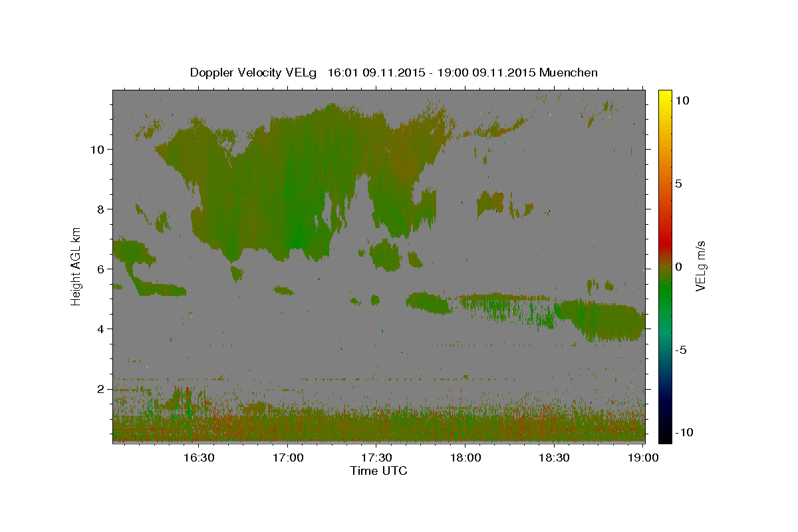
Task: Select the '17:00' time axis label
Action: (288, 458)
